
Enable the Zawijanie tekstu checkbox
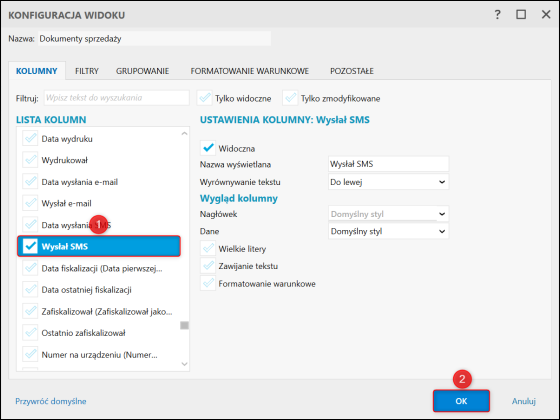click(x=208, y=266)
